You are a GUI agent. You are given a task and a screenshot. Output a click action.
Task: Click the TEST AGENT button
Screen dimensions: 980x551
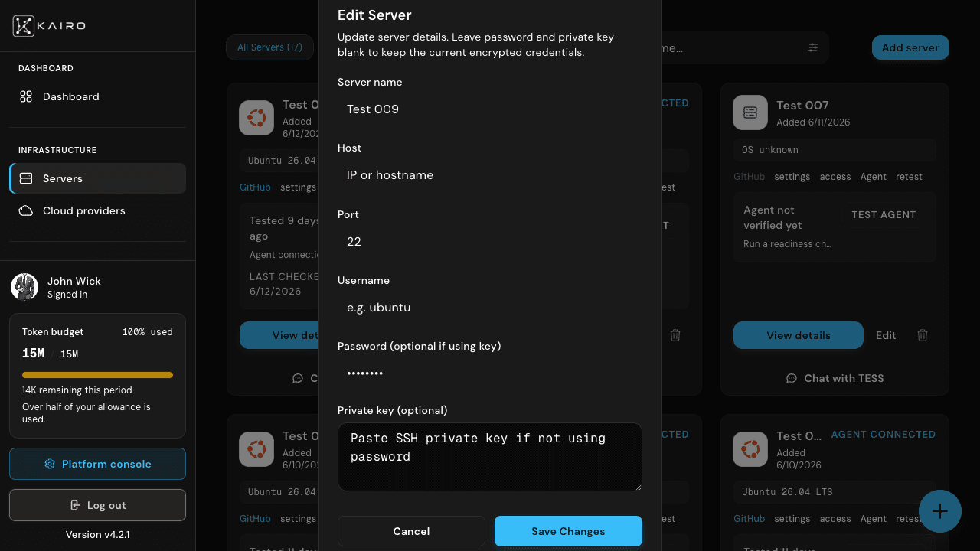point(884,215)
